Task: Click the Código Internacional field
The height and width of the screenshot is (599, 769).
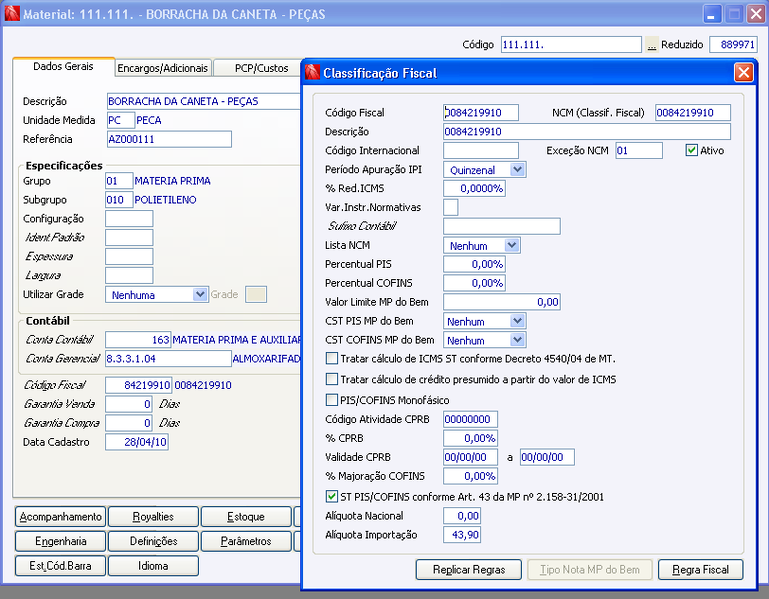Action: click(x=481, y=150)
